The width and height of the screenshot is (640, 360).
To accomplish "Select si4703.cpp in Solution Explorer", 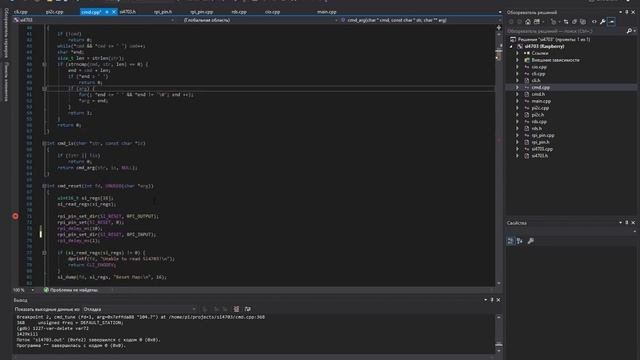I will pos(542,149).
